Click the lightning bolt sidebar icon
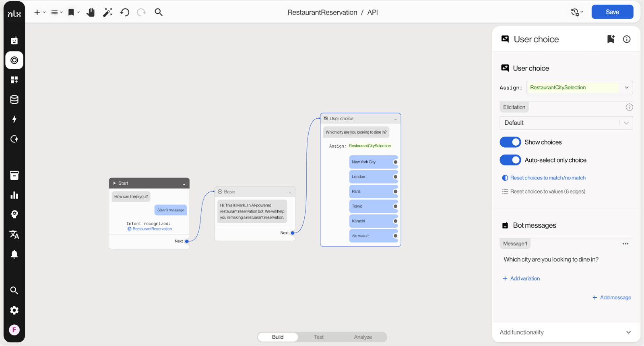Image resolution: width=644 pixels, height=346 pixels. click(x=14, y=119)
